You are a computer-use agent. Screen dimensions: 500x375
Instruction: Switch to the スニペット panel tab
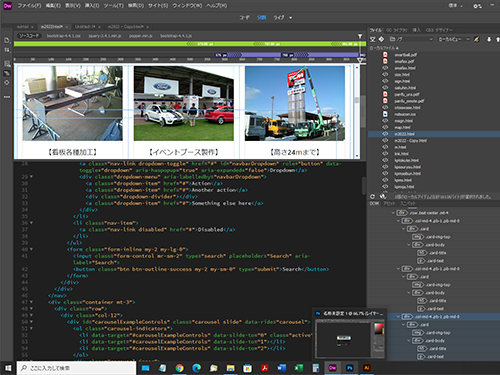[x=408, y=204]
